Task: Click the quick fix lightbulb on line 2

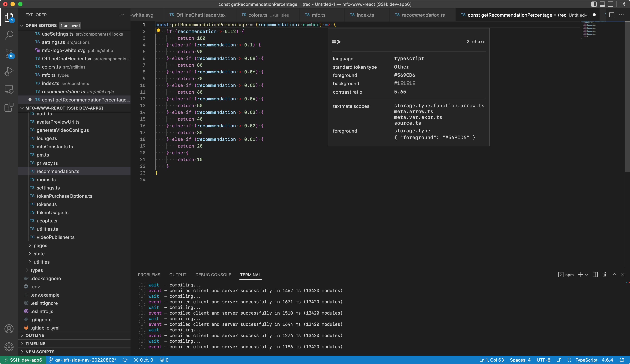Action: [158, 31]
